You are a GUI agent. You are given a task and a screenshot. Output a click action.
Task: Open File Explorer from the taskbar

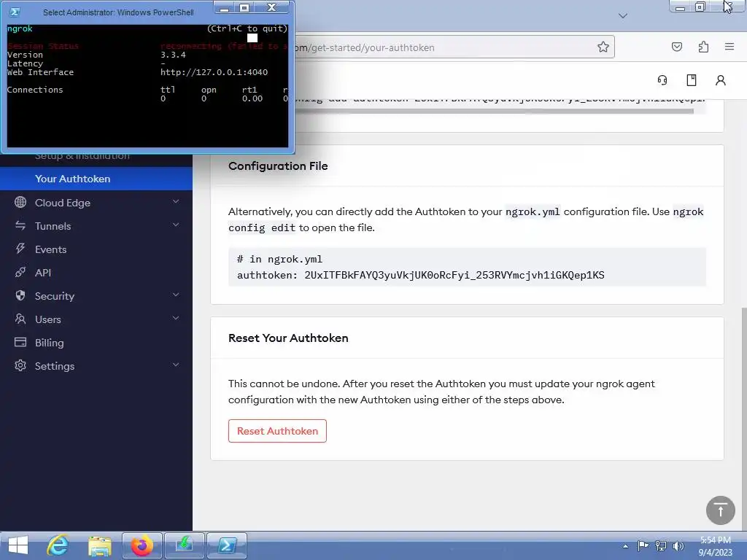(x=99, y=545)
